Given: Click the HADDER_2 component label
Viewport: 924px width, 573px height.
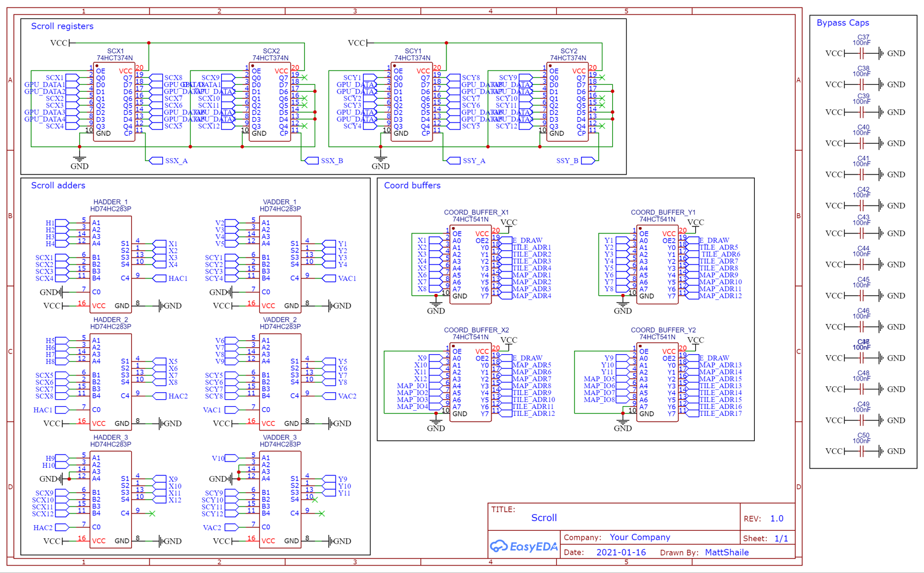Looking at the screenshot, I should coord(110,319).
